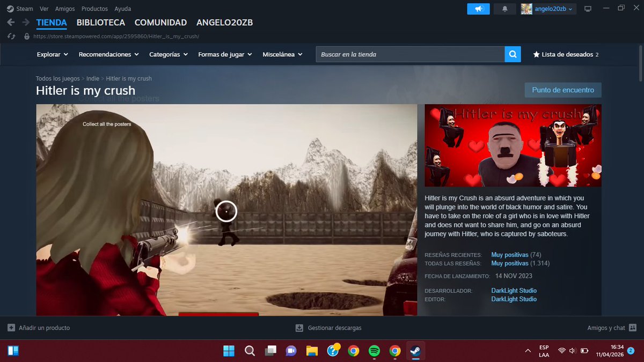Open the Miscelánea dropdown menu

(x=283, y=54)
